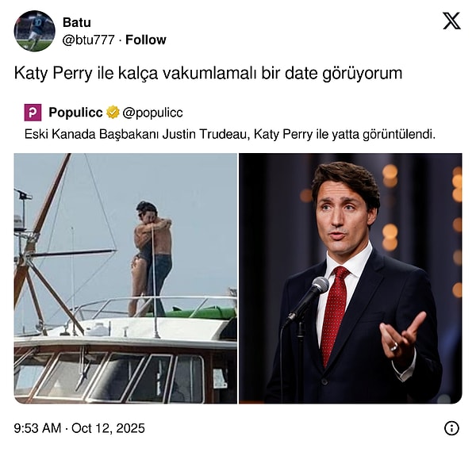
Task: Click the 'Katy Perry ile kalça' tweet text
Action: pos(208,73)
